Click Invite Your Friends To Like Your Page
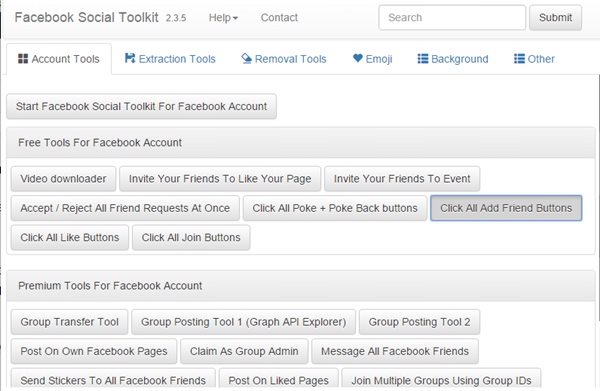Viewport: 600px width, 391px height. pos(220,179)
